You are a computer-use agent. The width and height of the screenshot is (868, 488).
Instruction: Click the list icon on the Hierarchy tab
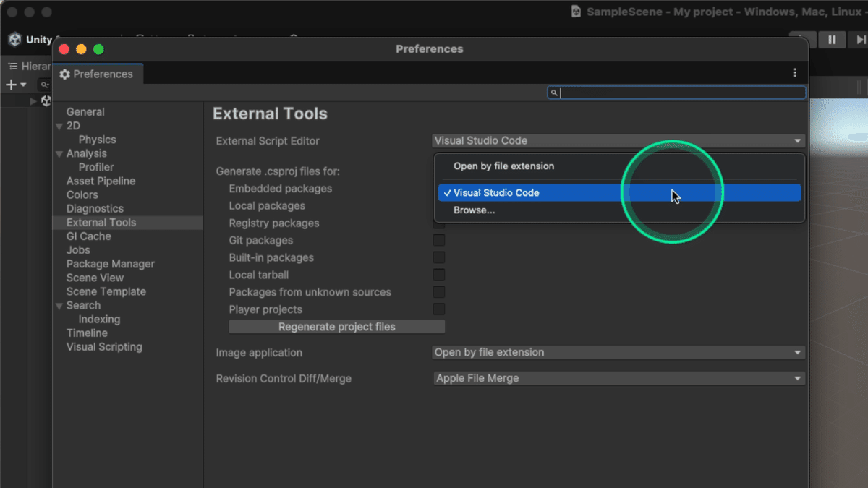click(12, 66)
